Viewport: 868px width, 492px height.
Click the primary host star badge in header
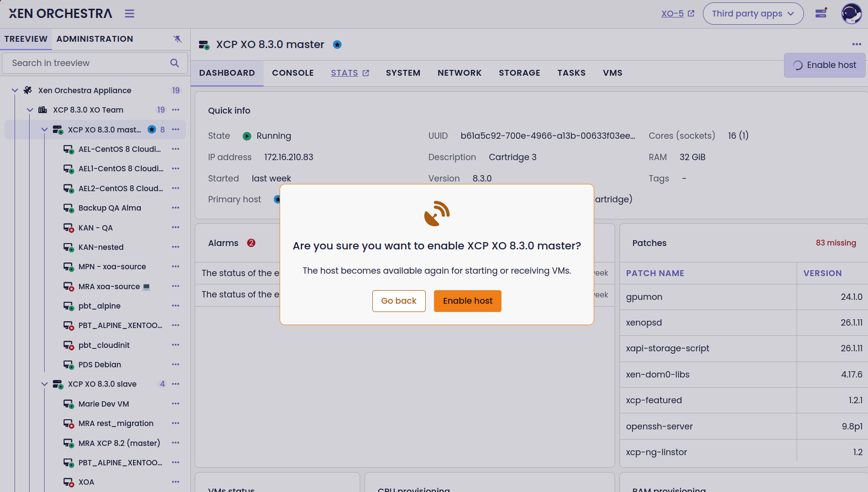[x=337, y=45]
